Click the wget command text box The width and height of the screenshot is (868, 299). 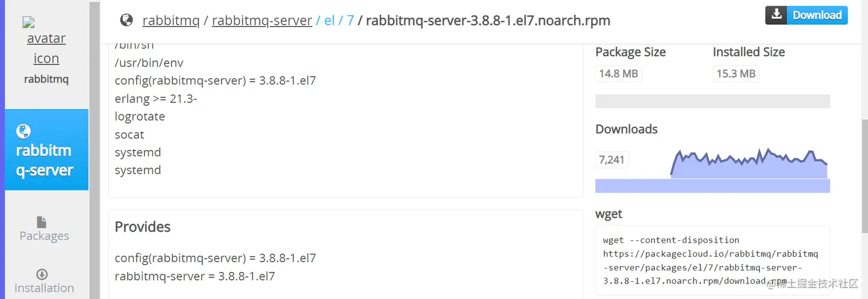(x=712, y=260)
